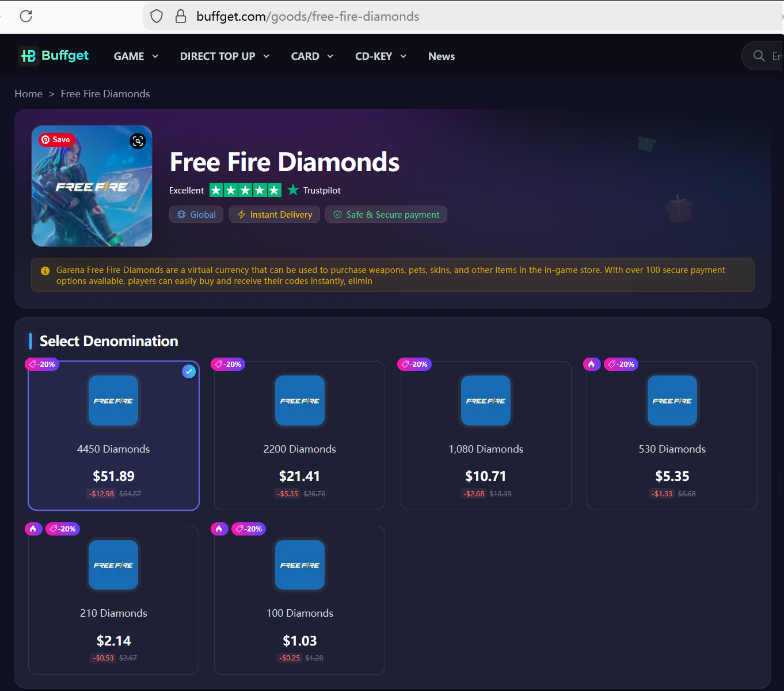Expand the DIRECT TOP UP dropdown
This screenshot has height=691, width=784.
click(224, 56)
